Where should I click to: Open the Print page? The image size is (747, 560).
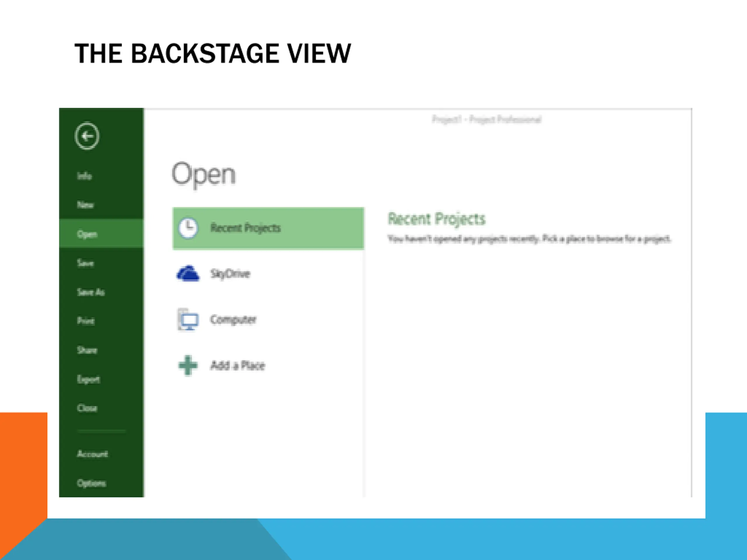tap(86, 321)
